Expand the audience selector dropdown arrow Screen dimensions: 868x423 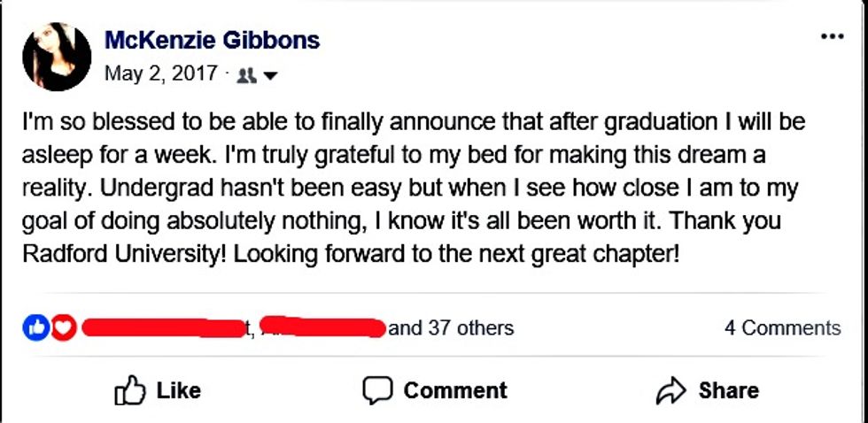pyautogui.click(x=270, y=76)
